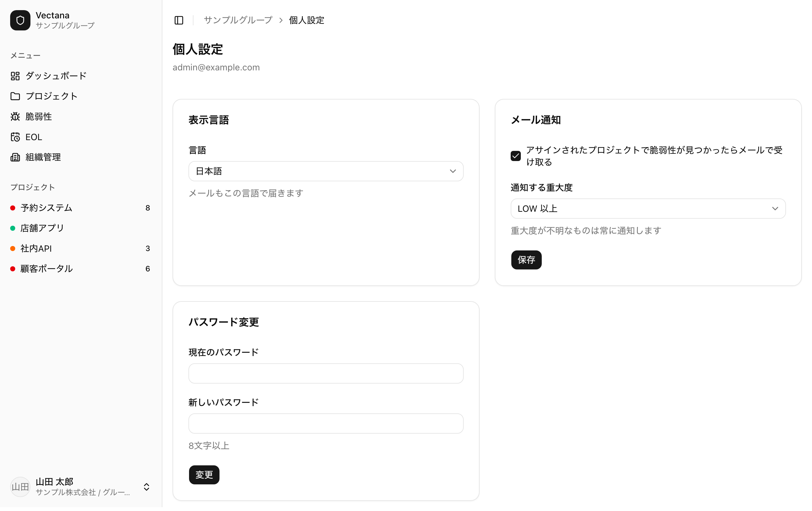Open the Vectana サンプルグループ workspace switcher
Screen dimensions: 812x511
point(81,20)
